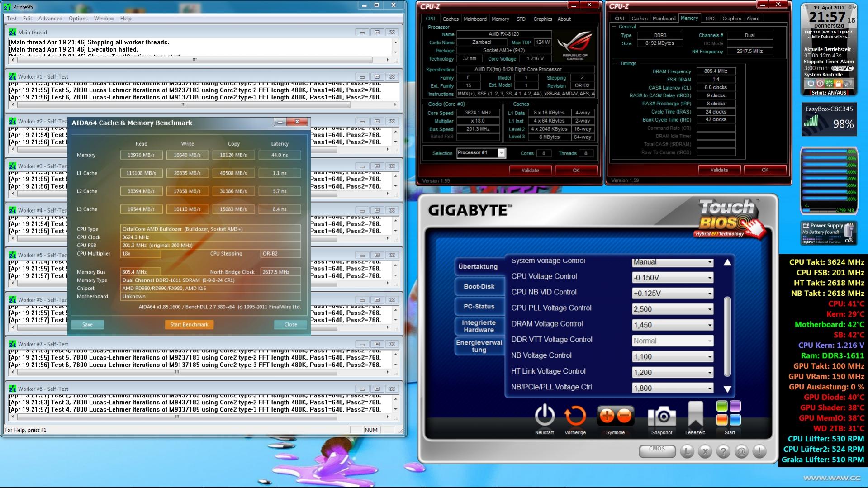The width and height of the screenshot is (868, 488).
Task: Click the round L button in TouchBIOS
Action: (687, 451)
